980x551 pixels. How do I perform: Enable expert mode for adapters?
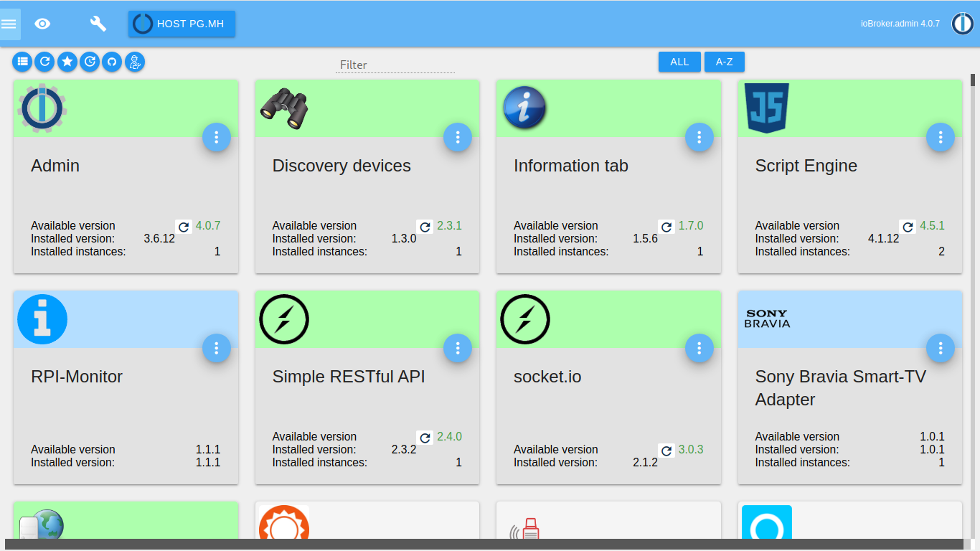134,62
